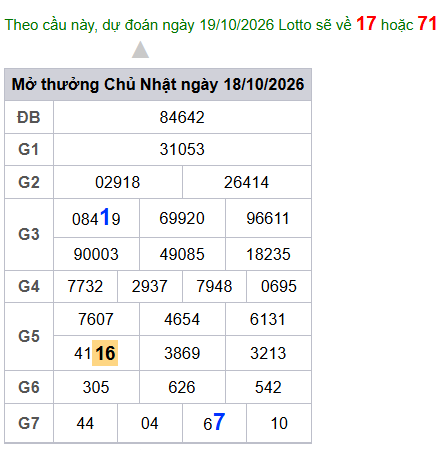447x450 pixels.
Task: Click the gray up-arrow triangle above the table
Action: click(x=140, y=50)
